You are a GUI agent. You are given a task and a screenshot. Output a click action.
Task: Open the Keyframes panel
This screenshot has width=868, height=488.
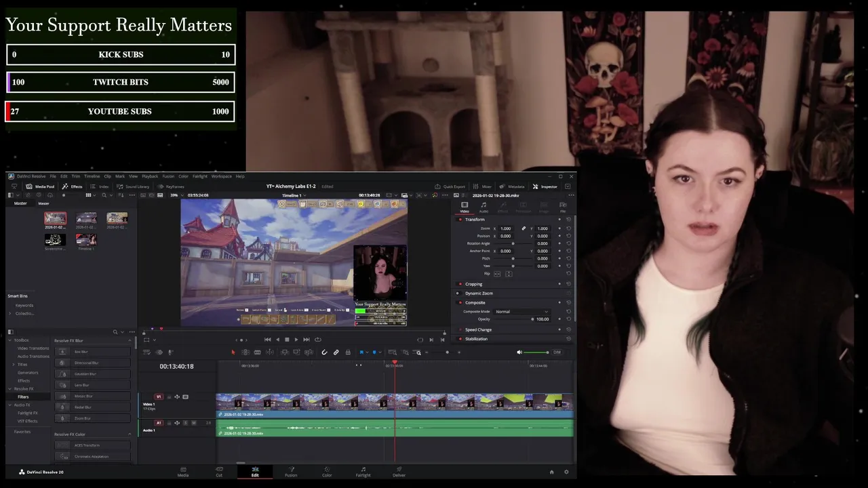point(171,186)
